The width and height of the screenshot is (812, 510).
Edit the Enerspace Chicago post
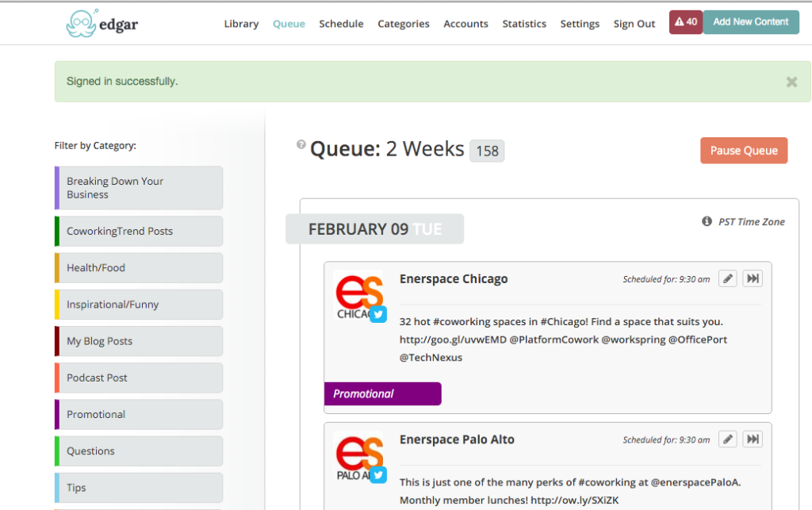(x=728, y=278)
